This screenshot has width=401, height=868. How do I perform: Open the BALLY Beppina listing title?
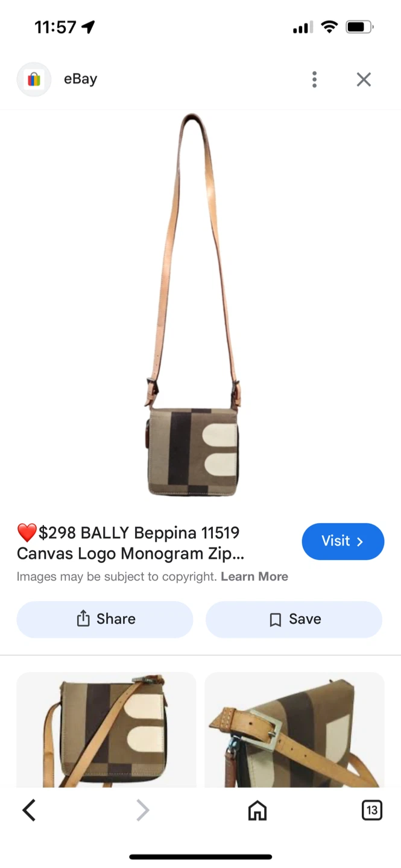click(x=131, y=543)
